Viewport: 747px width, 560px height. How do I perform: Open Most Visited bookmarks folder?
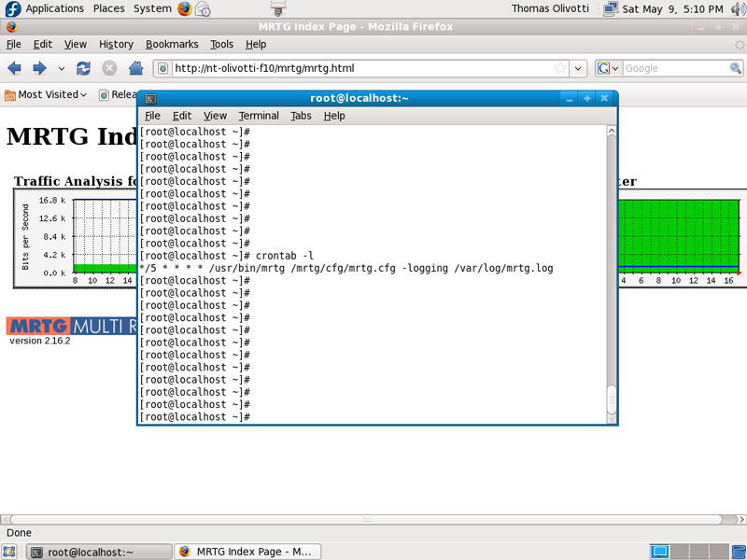tap(46, 95)
